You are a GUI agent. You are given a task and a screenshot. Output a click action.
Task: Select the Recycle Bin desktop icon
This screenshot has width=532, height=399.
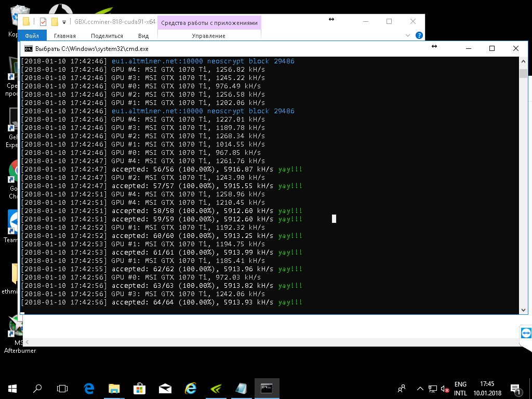click(15, 21)
